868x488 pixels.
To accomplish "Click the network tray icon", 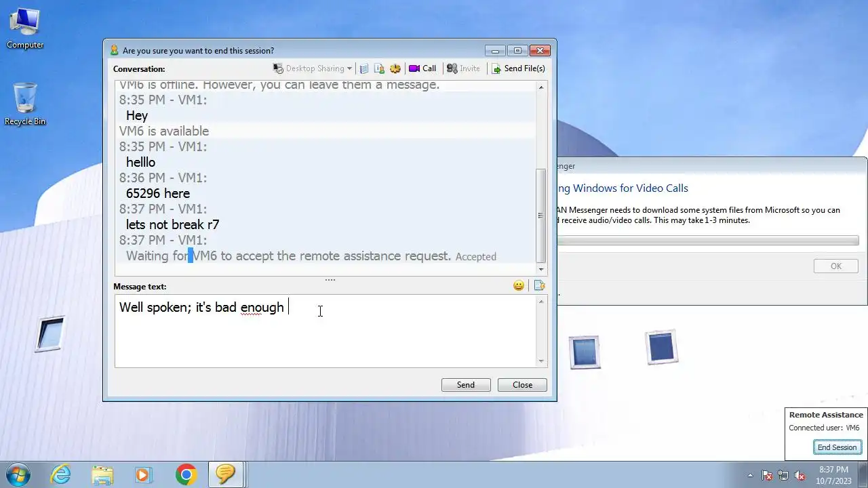I will pyautogui.click(x=783, y=475).
